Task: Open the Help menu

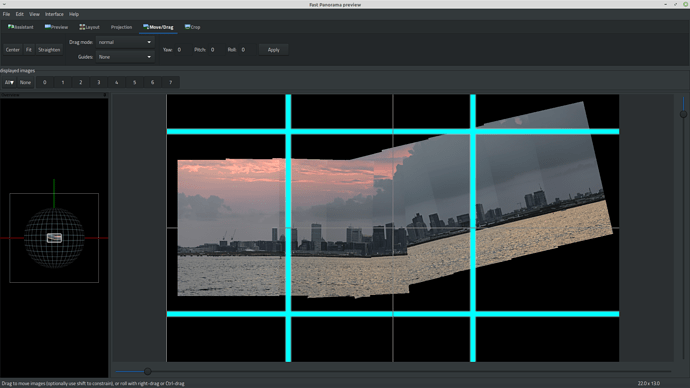Action: coord(74,14)
